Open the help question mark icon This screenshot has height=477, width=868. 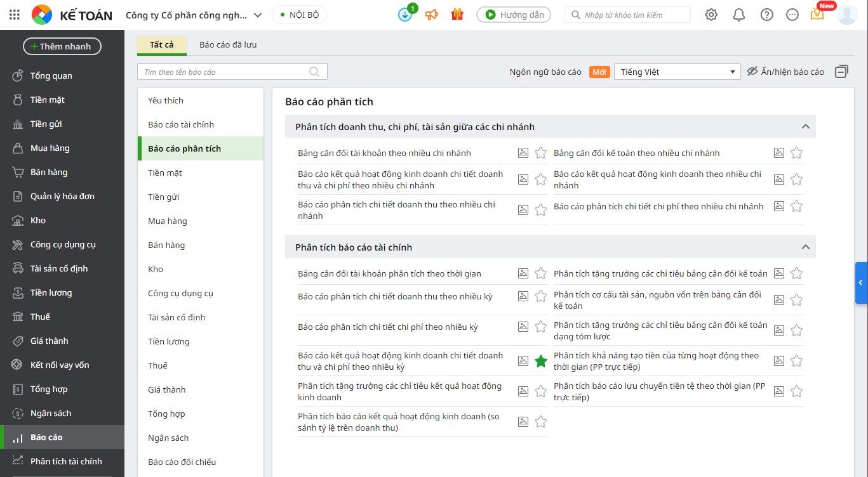coord(767,15)
